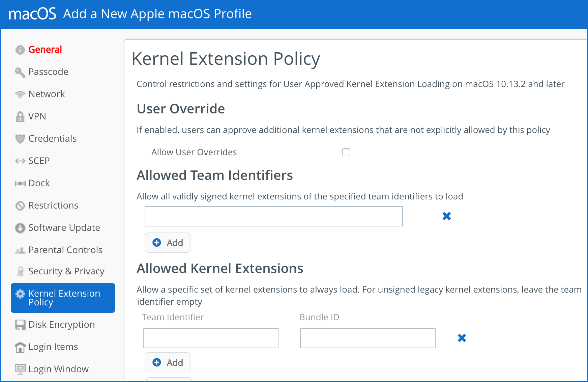
Task: Remove the team identifier row with blue X
Action: [446, 216]
